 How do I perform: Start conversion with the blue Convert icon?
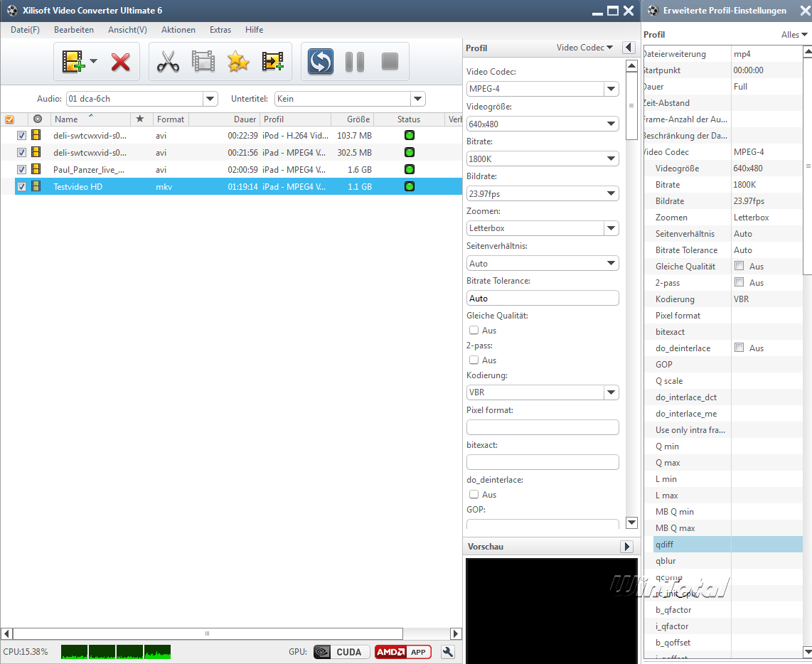point(321,62)
